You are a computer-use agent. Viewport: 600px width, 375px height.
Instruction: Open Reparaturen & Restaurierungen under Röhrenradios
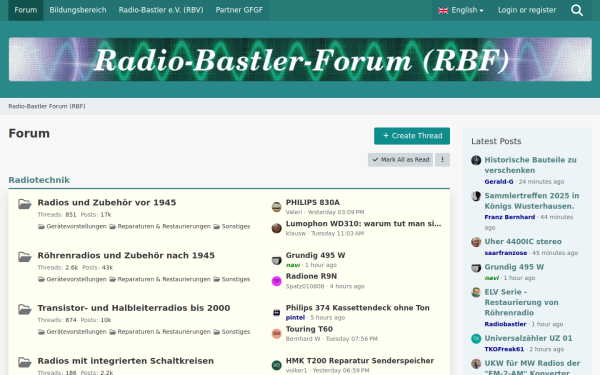(x=160, y=279)
